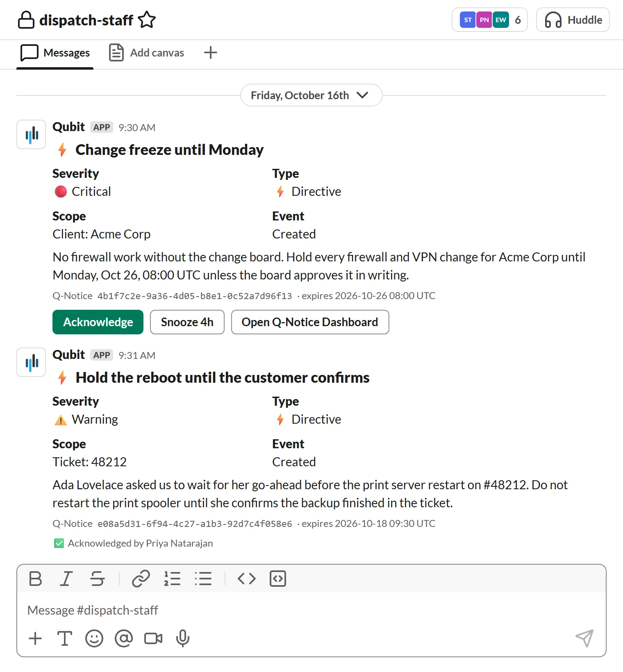Switch to the Messages tab
The width and height of the screenshot is (623, 672).
[x=55, y=53]
